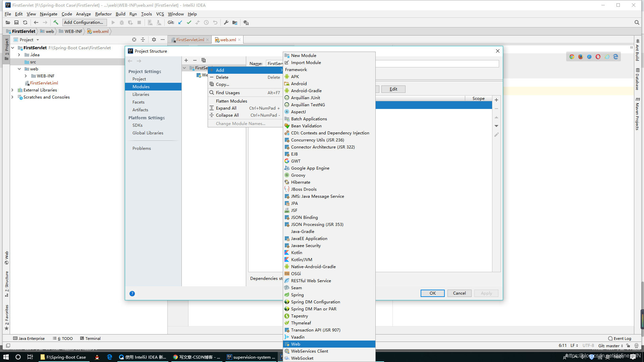Click the copy module icon
The image size is (644, 362).
click(204, 60)
